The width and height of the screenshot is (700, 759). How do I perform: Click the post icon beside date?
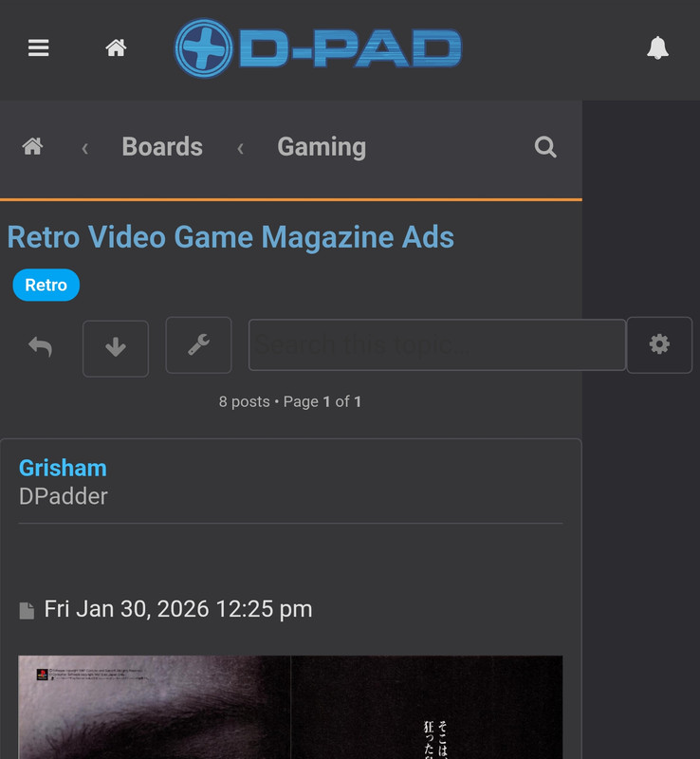27,610
